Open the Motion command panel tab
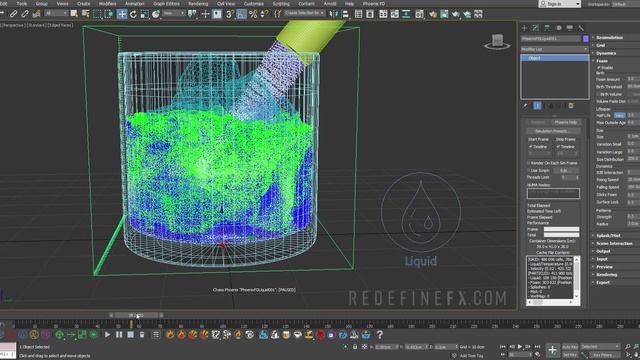 (x=558, y=28)
